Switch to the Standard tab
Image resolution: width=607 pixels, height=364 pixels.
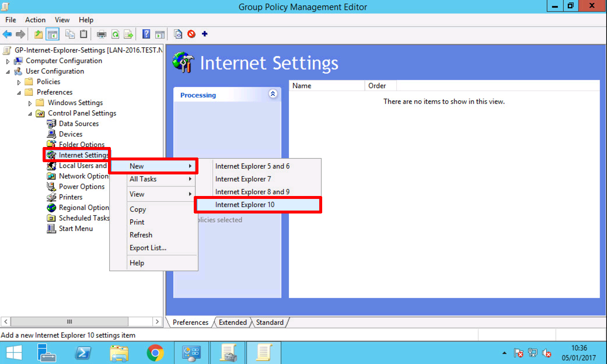coord(270,322)
